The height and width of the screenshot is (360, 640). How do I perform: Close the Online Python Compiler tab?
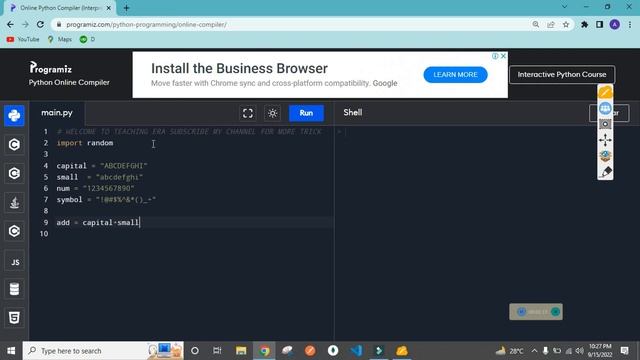[x=109, y=8]
